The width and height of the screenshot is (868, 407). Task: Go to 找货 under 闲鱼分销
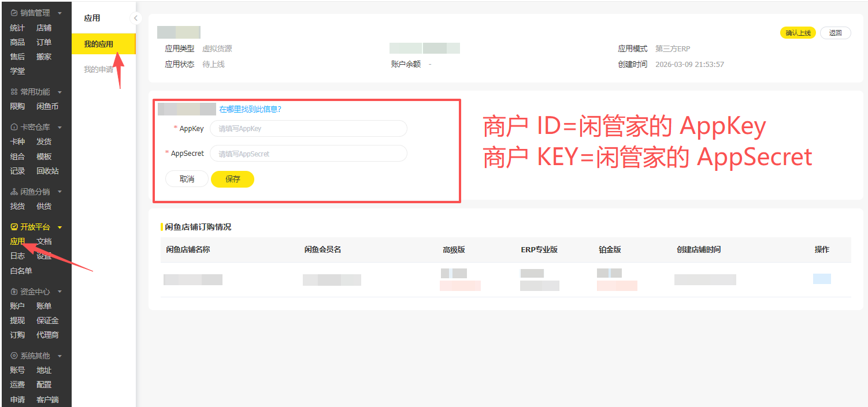[17, 206]
